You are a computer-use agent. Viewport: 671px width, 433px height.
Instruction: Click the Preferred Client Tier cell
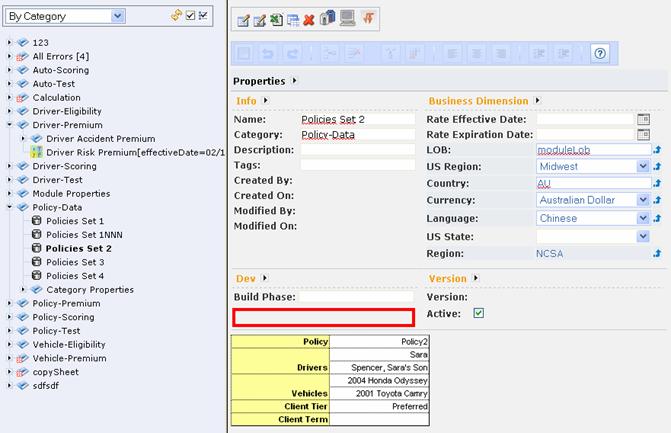click(x=379, y=406)
